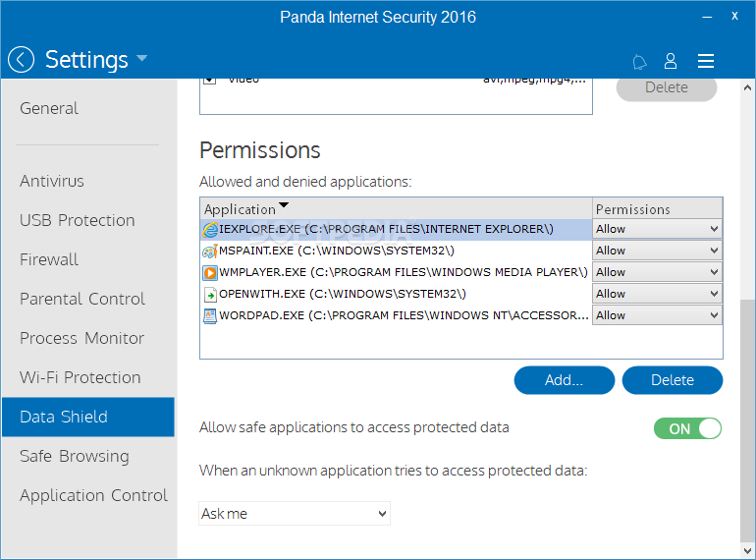This screenshot has width=756, height=560.
Task: Open the Ask me dropdown
Action: point(295,514)
